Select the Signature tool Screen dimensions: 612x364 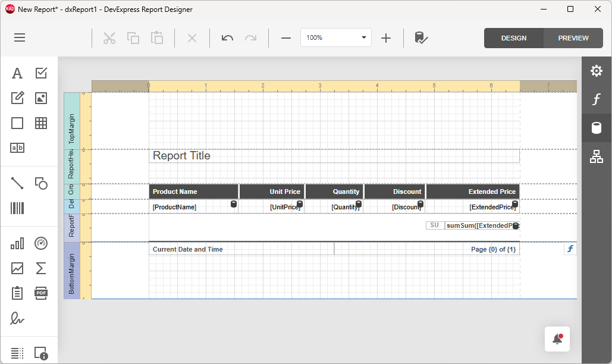17,319
